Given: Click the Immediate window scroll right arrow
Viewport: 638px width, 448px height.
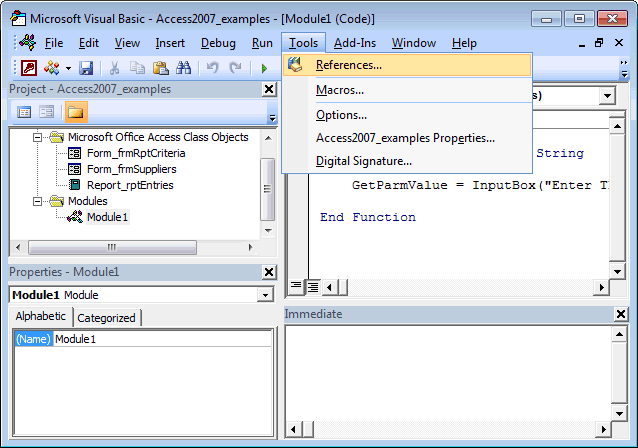Looking at the screenshot, I should [603, 429].
